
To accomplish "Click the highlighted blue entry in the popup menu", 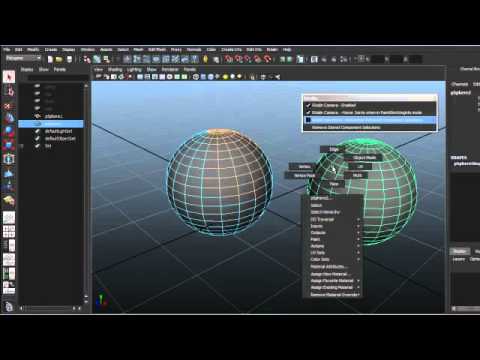I will [369, 120].
